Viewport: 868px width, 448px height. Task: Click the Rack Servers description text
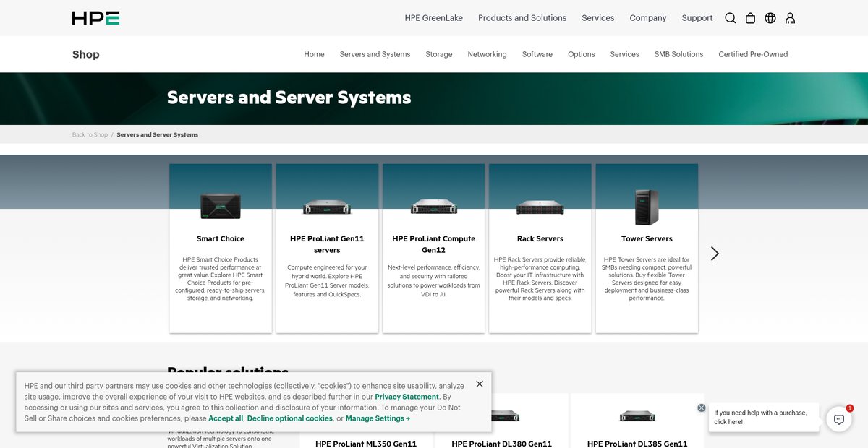(540, 278)
